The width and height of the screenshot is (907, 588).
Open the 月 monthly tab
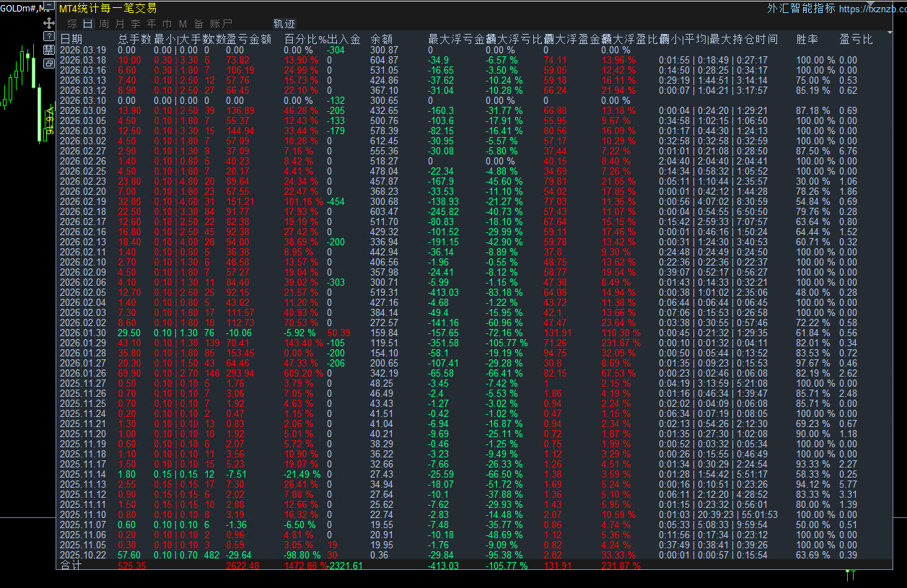pyautogui.click(x=120, y=24)
